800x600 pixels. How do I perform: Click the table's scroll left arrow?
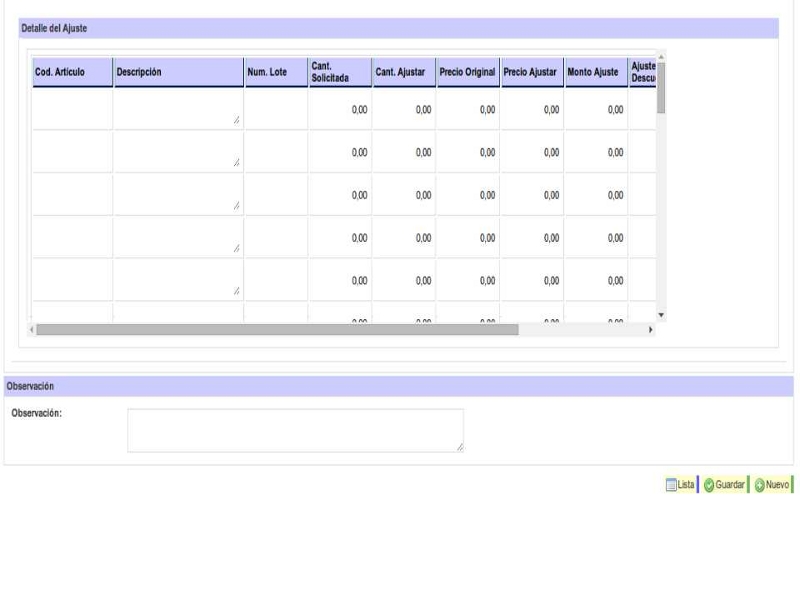point(31,329)
